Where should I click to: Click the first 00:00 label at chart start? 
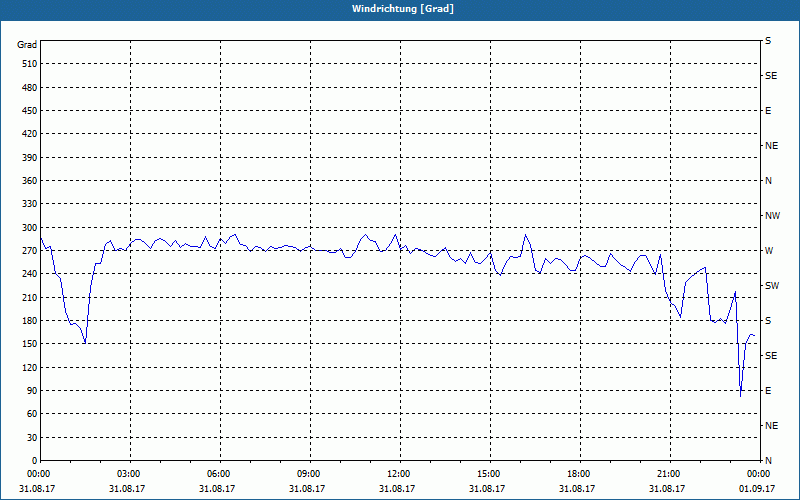[38, 474]
